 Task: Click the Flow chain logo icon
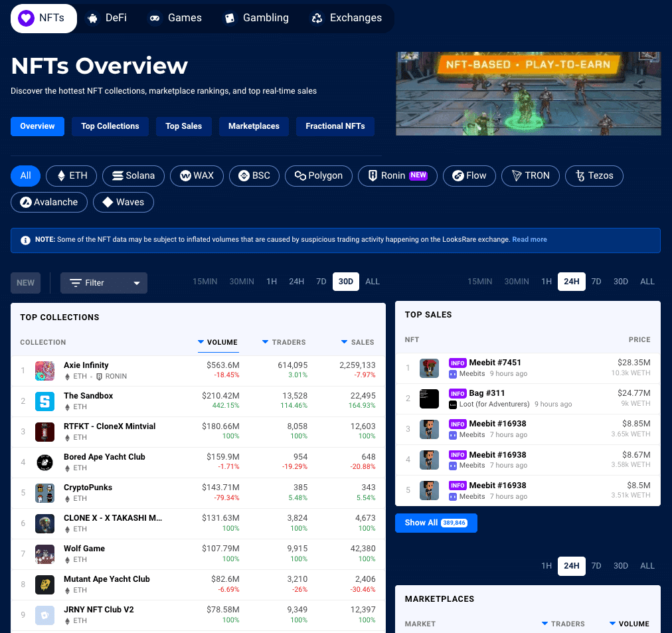click(x=458, y=176)
